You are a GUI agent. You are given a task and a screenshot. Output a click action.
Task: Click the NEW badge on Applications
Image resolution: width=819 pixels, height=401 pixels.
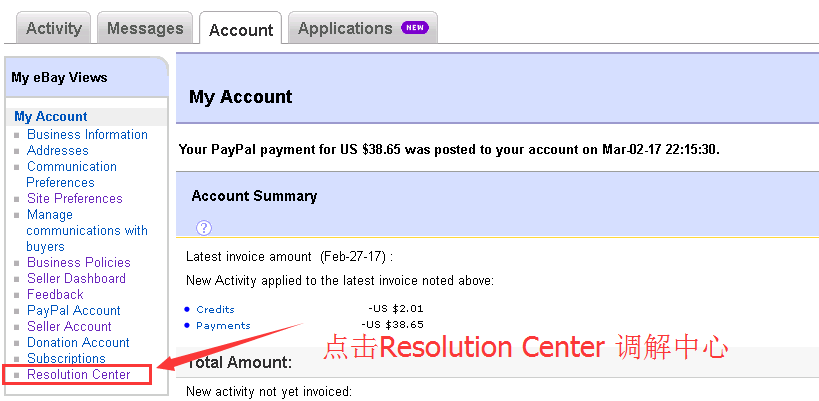point(415,28)
